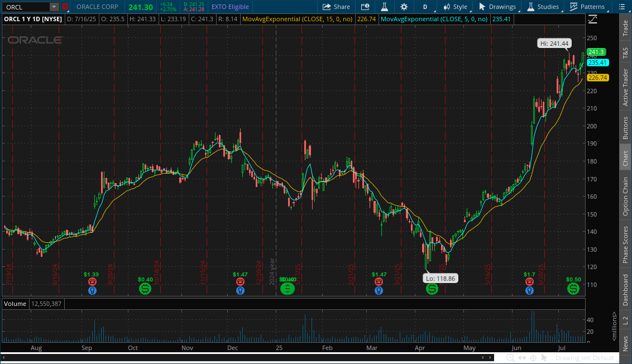Click the red earnings phone icon under $1.39
The image size is (632, 364).
point(92,282)
